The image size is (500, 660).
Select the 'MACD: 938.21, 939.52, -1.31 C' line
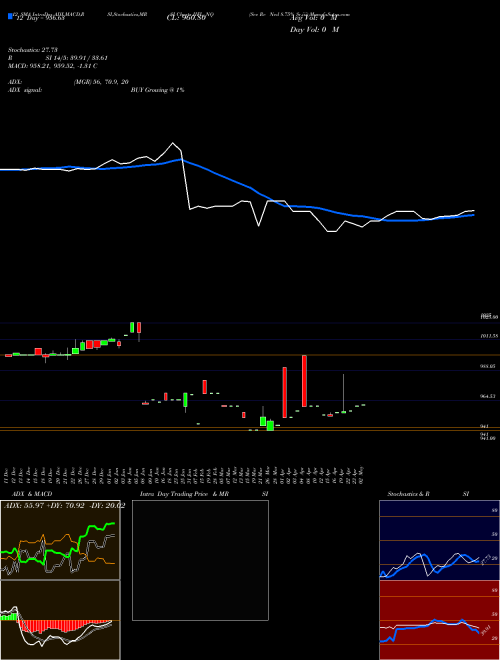tap(53, 66)
